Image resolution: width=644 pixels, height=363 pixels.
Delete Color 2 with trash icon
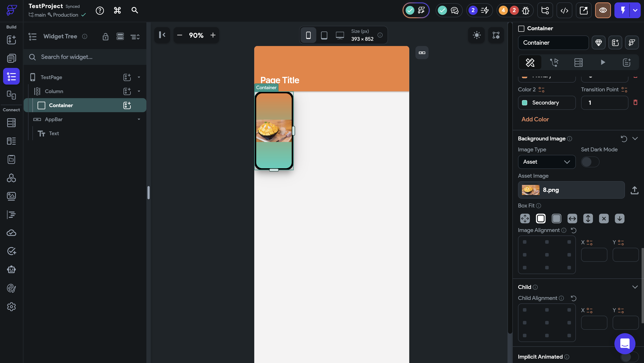(x=635, y=103)
